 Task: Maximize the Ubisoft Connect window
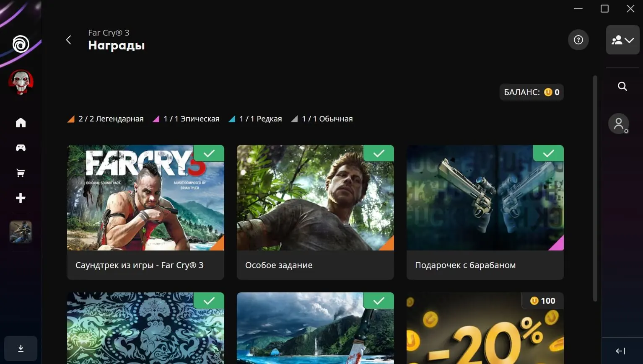point(604,8)
